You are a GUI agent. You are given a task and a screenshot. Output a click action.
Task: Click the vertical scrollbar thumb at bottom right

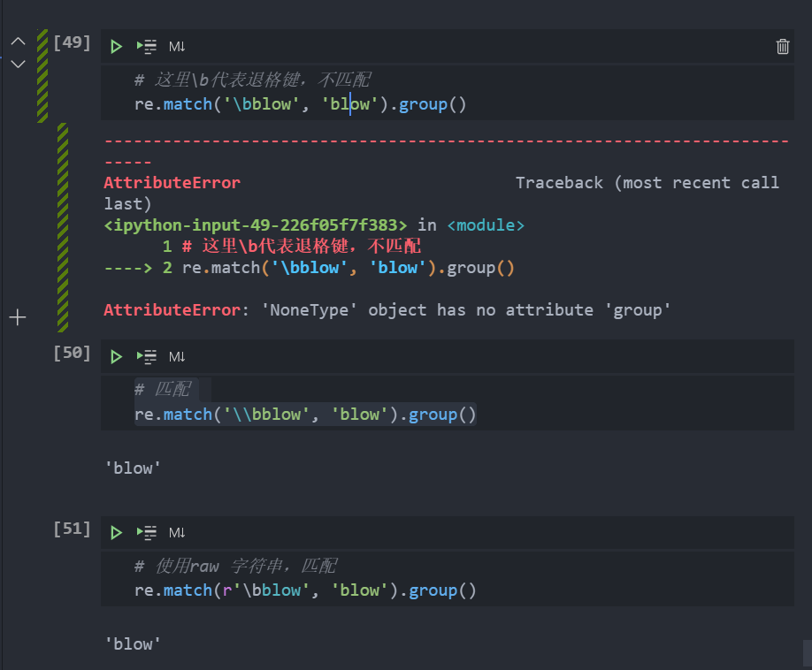point(808,654)
